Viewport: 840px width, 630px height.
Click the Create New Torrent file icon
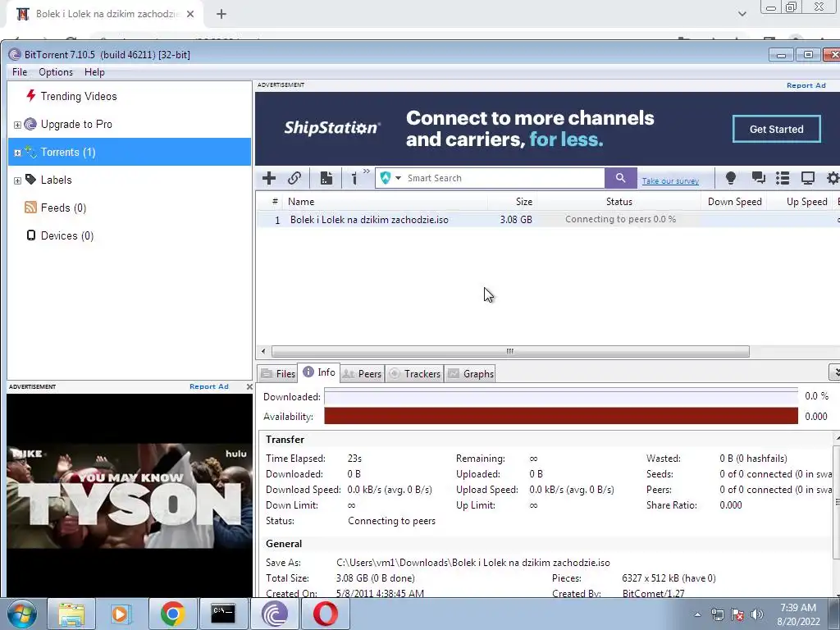click(326, 178)
